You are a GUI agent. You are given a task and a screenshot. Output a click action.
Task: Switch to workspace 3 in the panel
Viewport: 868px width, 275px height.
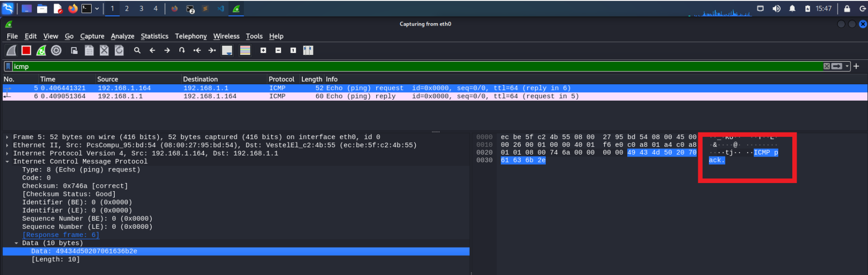pyautogui.click(x=141, y=9)
